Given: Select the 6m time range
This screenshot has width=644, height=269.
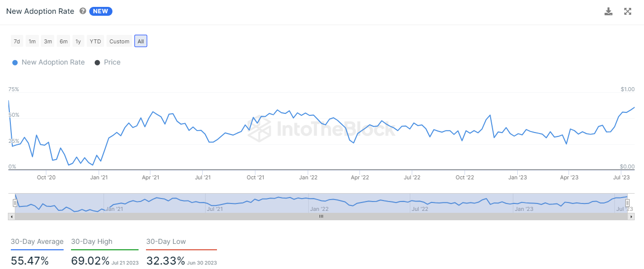Looking at the screenshot, I should (x=64, y=41).
